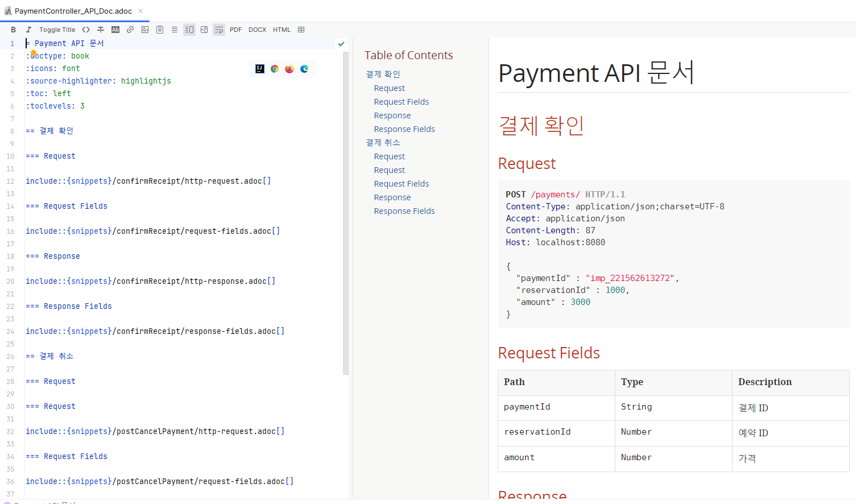Click the 'amount' Path table cell
The height and width of the screenshot is (504, 856).
[x=556, y=458]
